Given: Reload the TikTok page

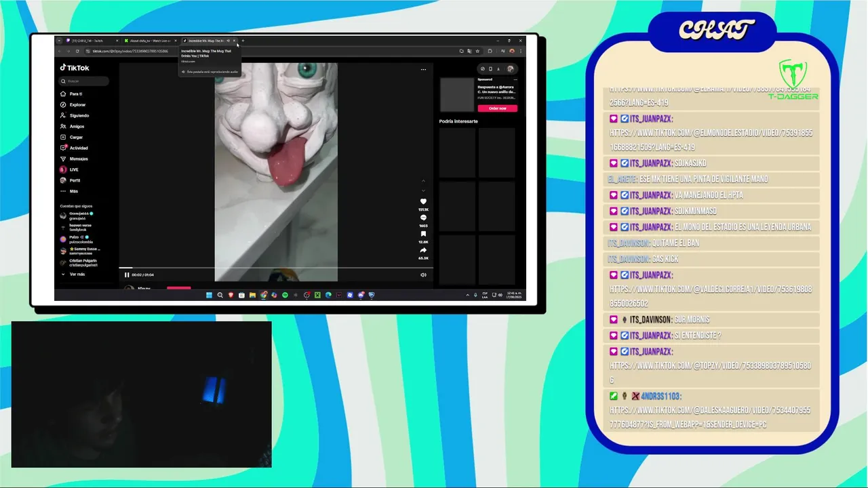Looking at the screenshot, I should pyautogui.click(x=78, y=51).
